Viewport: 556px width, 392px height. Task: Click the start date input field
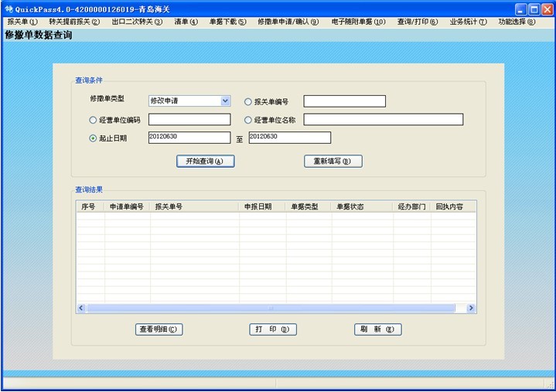coord(189,138)
